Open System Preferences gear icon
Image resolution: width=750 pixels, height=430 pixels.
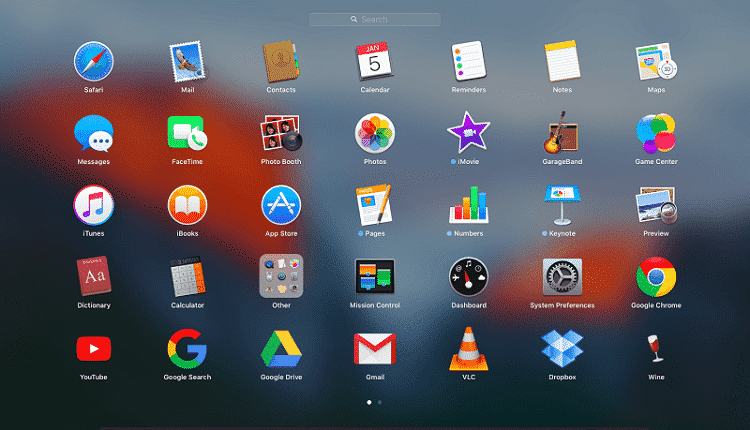click(562, 277)
